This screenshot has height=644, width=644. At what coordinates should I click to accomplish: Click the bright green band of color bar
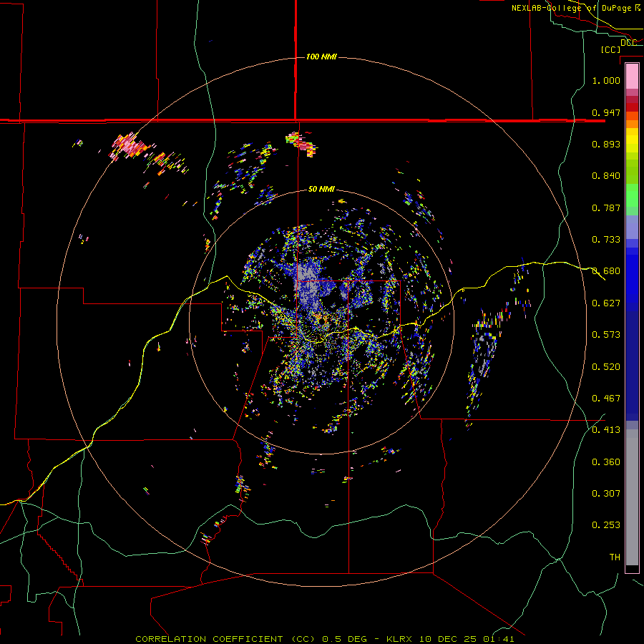[x=632, y=195]
